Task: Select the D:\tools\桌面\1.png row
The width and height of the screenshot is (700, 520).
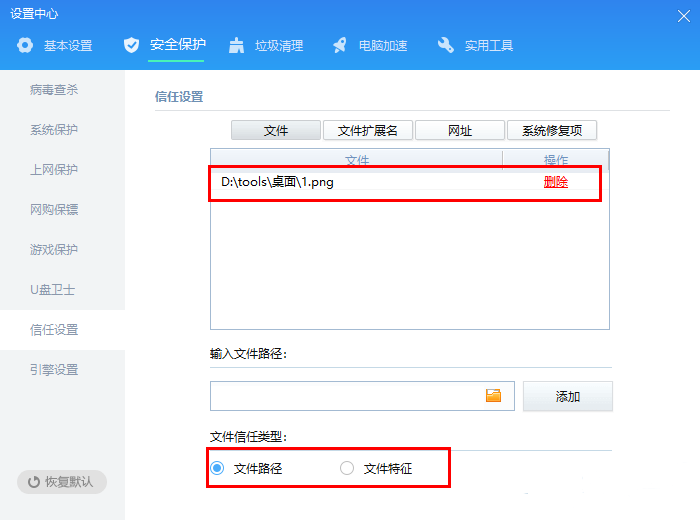Action: pos(409,182)
